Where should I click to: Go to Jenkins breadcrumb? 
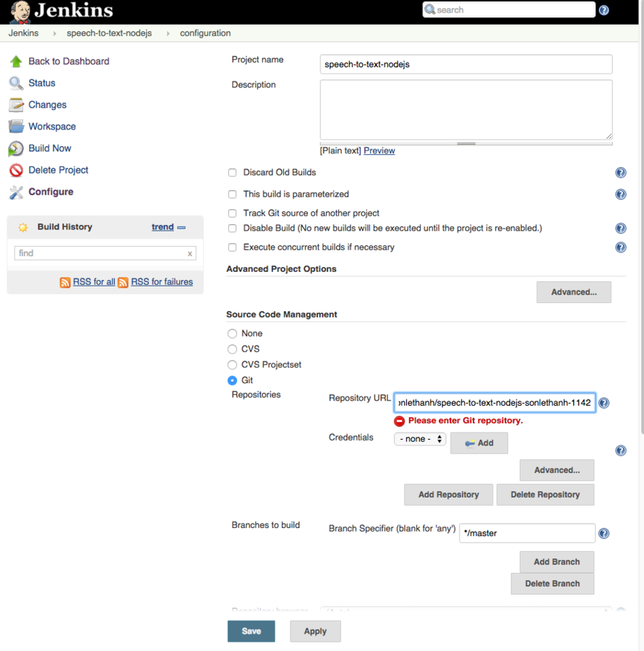pyautogui.click(x=24, y=33)
